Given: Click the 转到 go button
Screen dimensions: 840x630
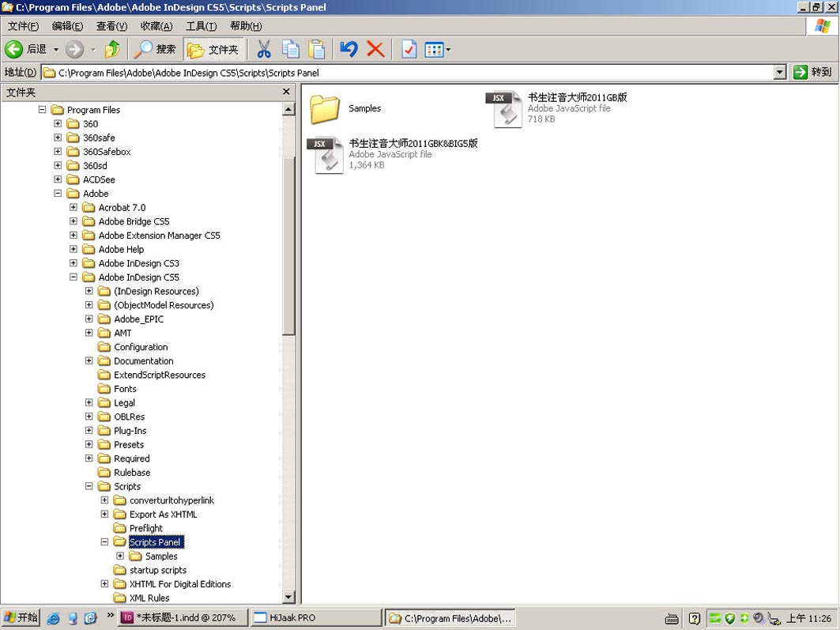Looking at the screenshot, I should (812, 72).
